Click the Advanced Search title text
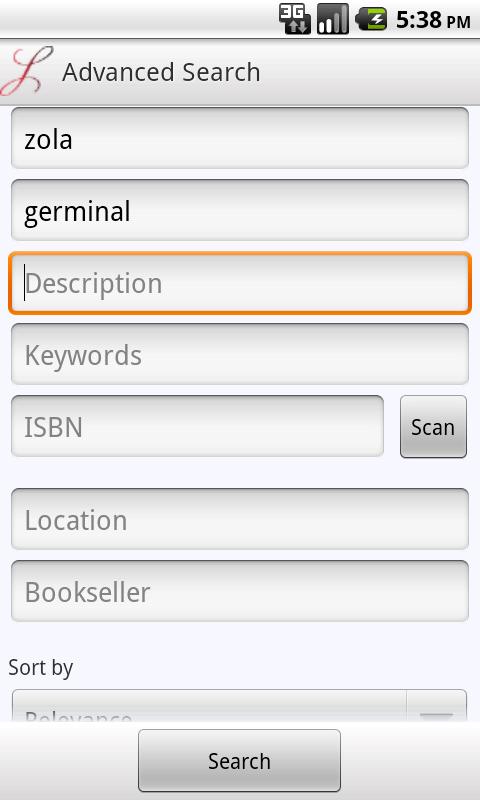This screenshot has height=800, width=480. (161, 72)
